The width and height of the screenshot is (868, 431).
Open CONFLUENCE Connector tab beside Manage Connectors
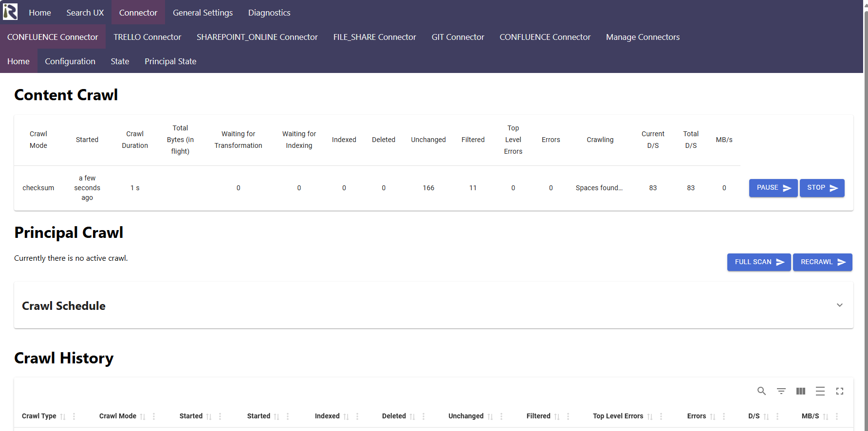(545, 37)
